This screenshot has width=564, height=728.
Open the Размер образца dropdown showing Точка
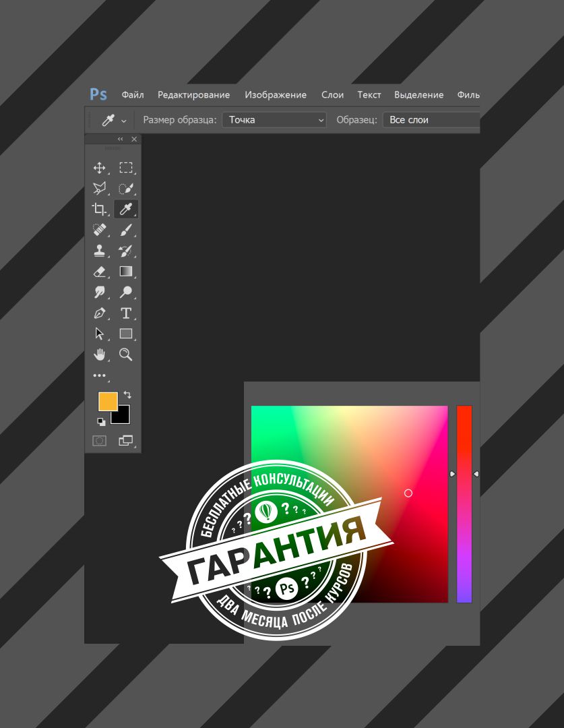[x=274, y=120]
